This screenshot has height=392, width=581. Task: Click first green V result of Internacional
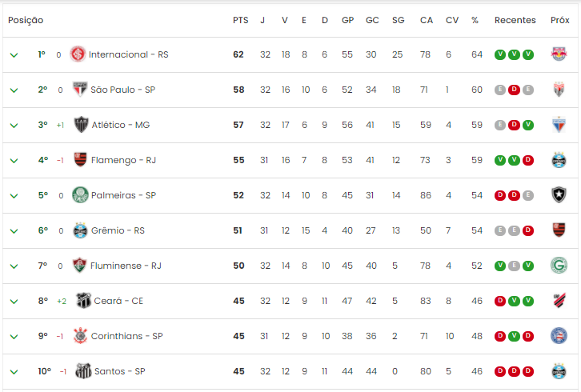500,54
